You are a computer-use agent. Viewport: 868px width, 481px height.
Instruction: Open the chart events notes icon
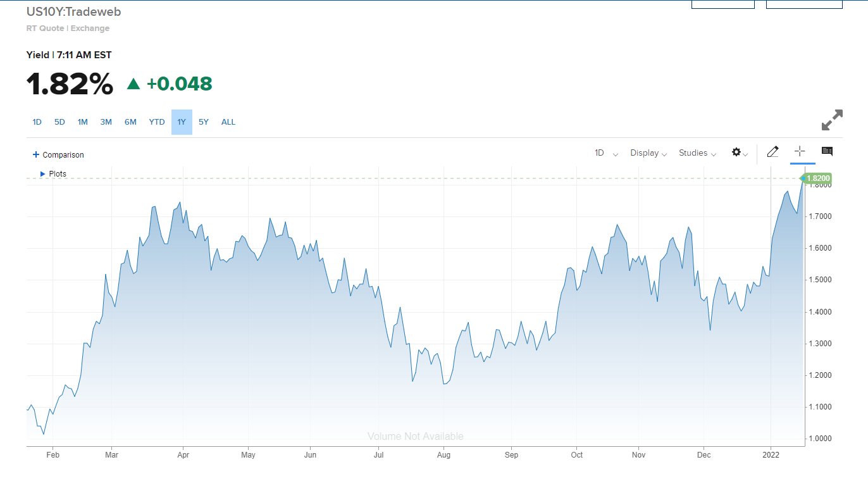tap(827, 151)
